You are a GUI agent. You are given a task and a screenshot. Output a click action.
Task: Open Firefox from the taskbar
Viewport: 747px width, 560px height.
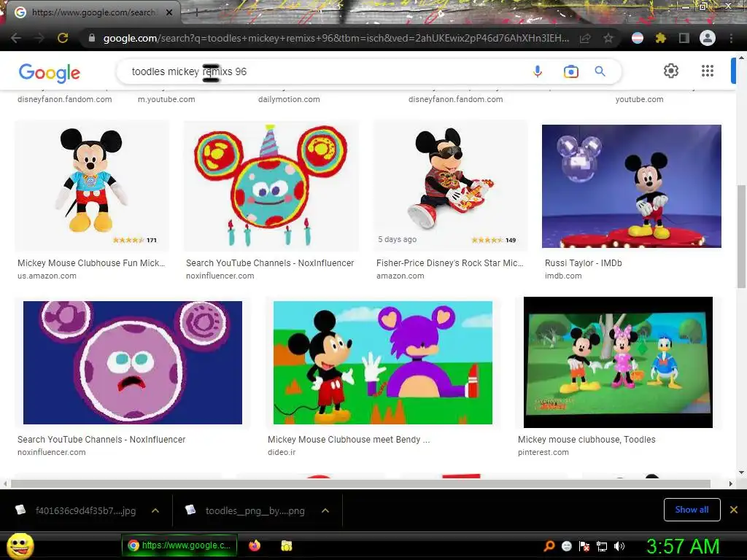(255, 545)
